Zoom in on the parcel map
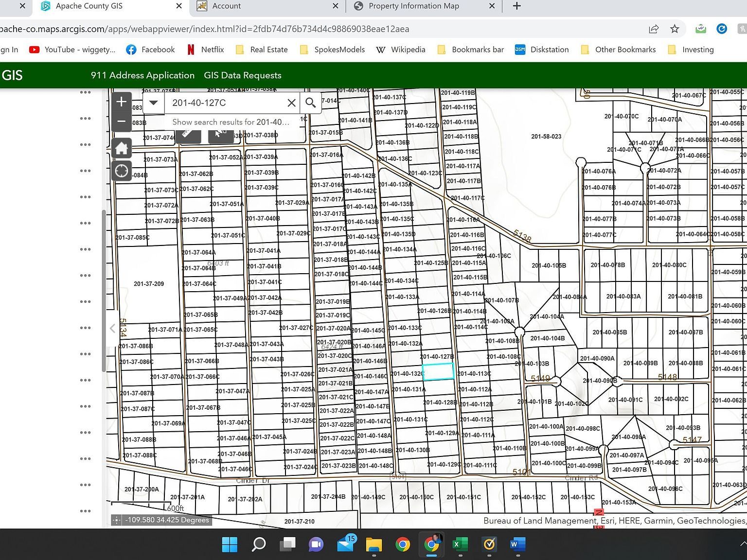Viewport: 747px width, 560px height. (x=122, y=102)
